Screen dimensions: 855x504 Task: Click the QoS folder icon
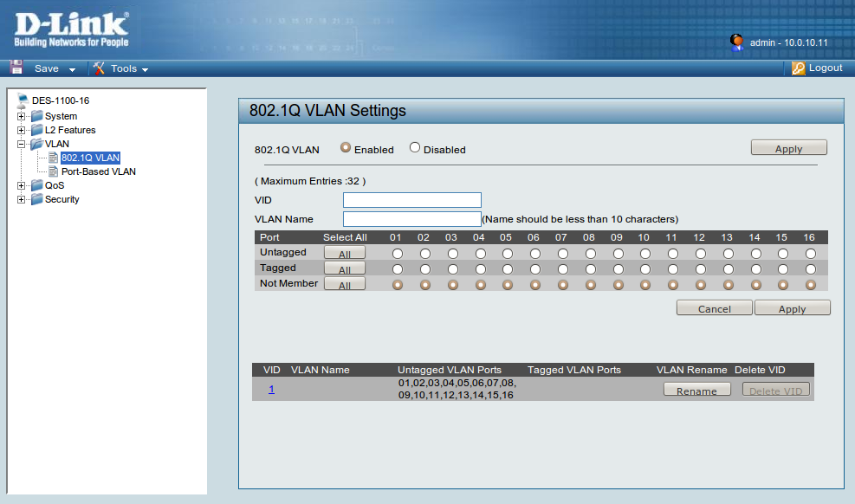36,185
